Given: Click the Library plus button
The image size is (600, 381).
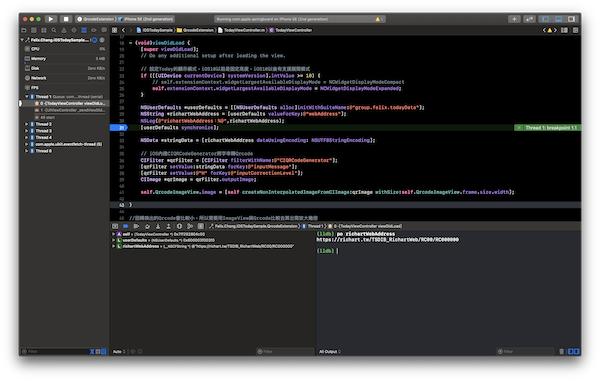Looking at the screenshot, I should (x=514, y=19).
